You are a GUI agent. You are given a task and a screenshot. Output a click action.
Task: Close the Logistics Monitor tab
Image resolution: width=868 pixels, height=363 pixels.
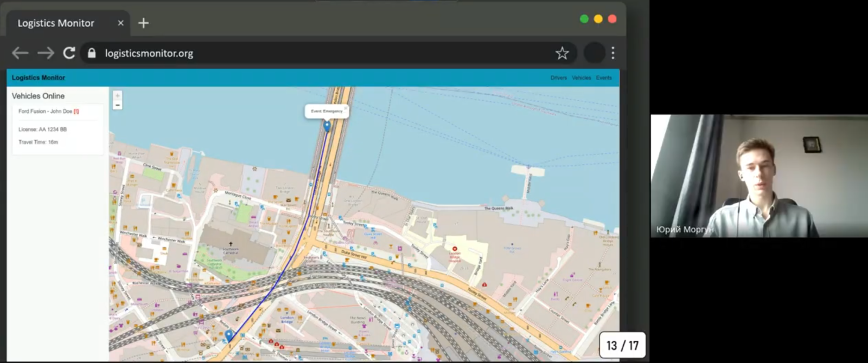click(x=120, y=23)
